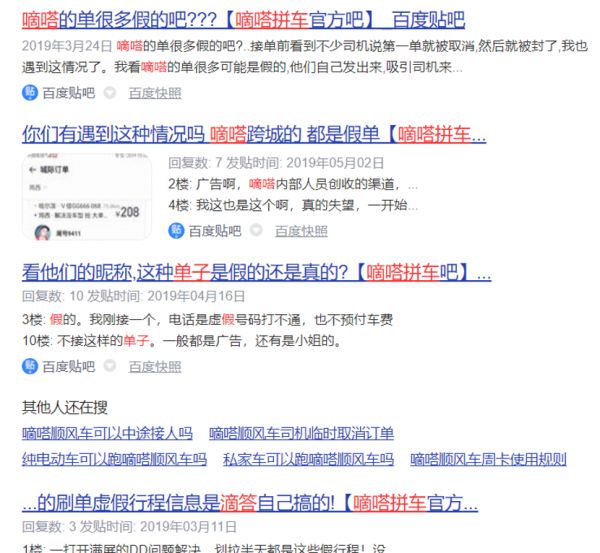Open the result titled ...的刷单虚假行程信息是滴答自己搞的
The height and width of the screenshot is (553, 600).
[249, 501]
